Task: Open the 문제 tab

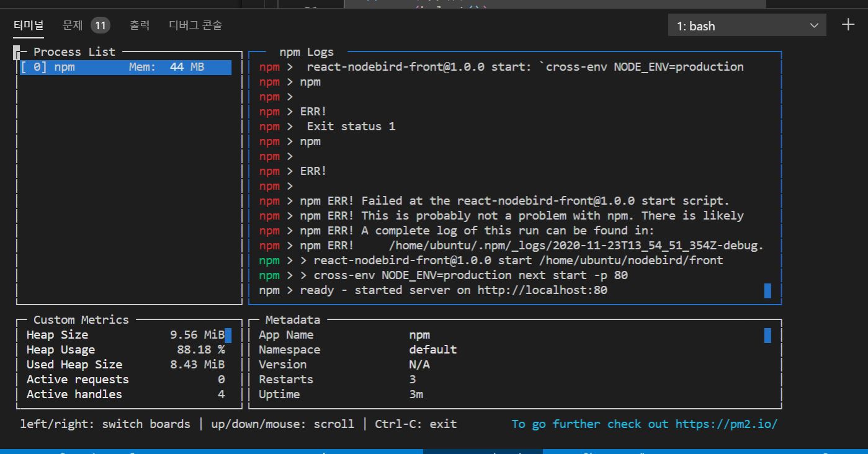Action: tap(72, 25)
